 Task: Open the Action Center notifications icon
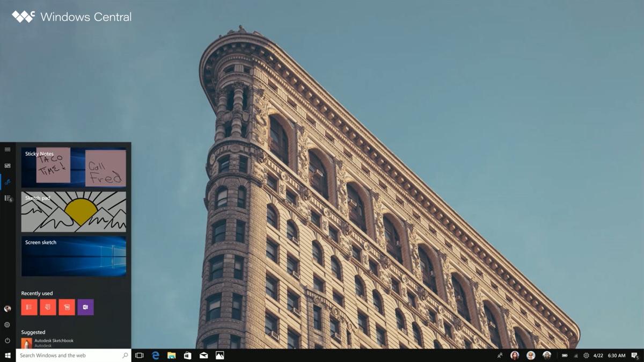(635, 356)
